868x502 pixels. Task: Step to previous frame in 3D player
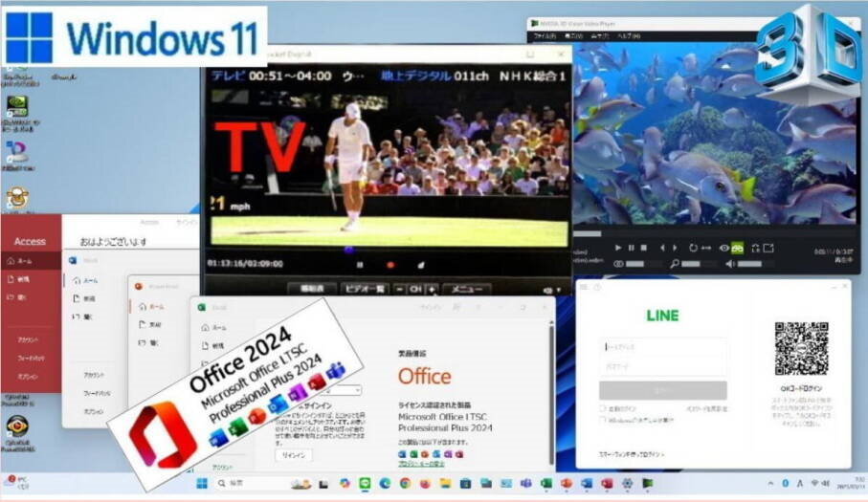662,248
